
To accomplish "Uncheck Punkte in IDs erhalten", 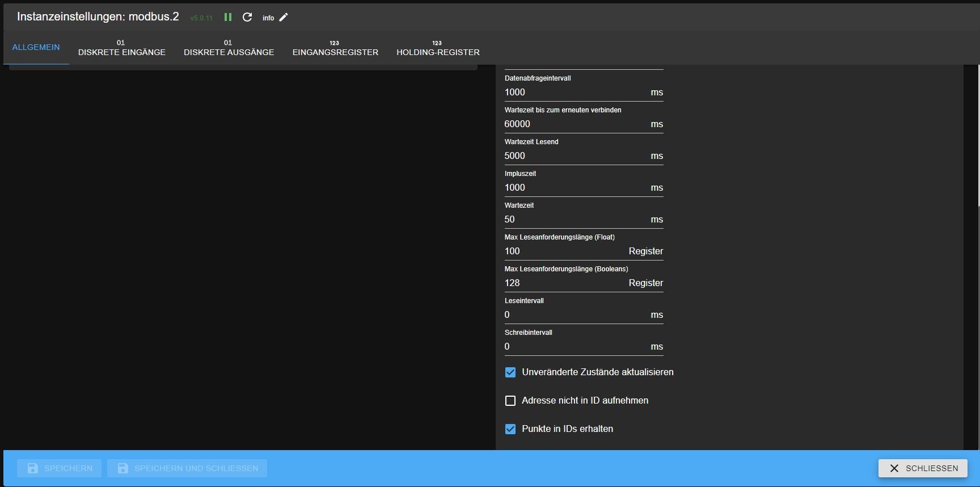I will 510,429.
